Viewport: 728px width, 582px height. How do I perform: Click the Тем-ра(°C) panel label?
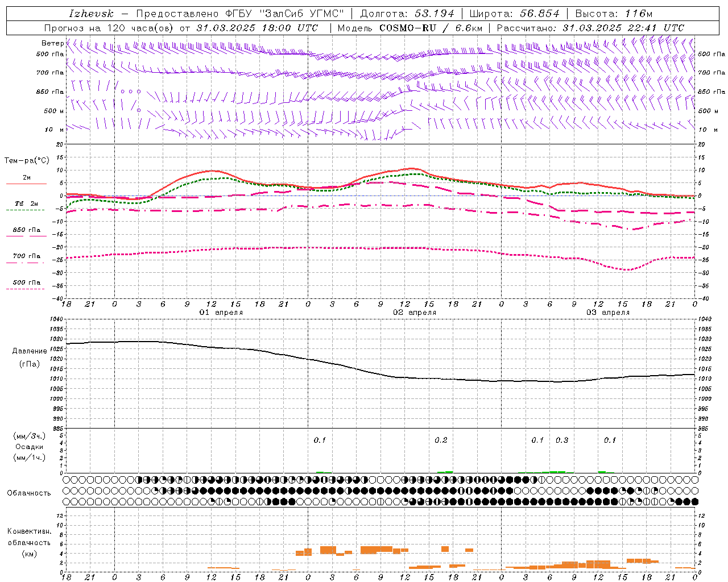click(27, 161)
